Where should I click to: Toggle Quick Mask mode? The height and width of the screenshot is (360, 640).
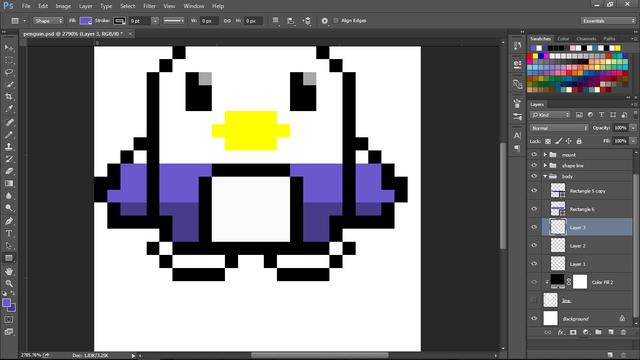pyautogui.click(x=9, y=320)
